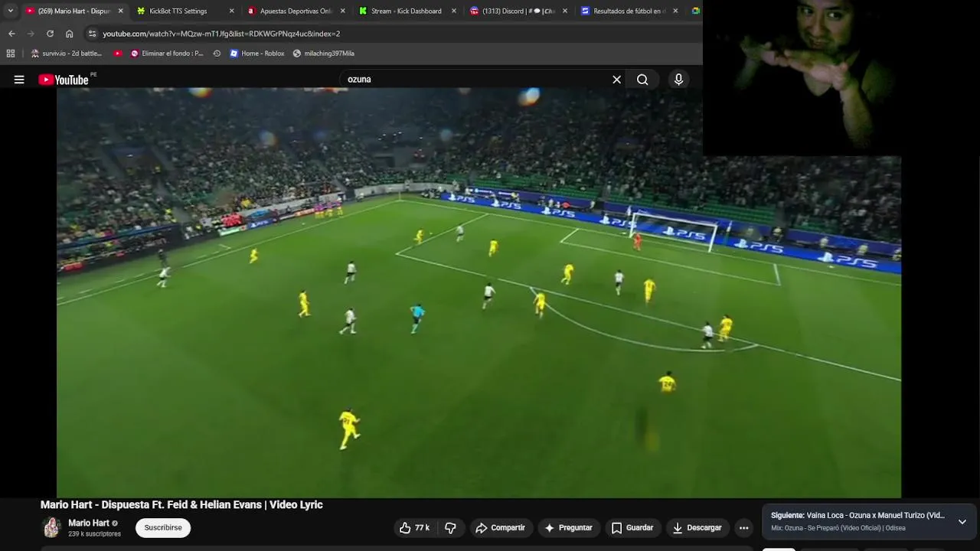Go to the YouTube home logo

pyautogui.click(x=64, y=80)
